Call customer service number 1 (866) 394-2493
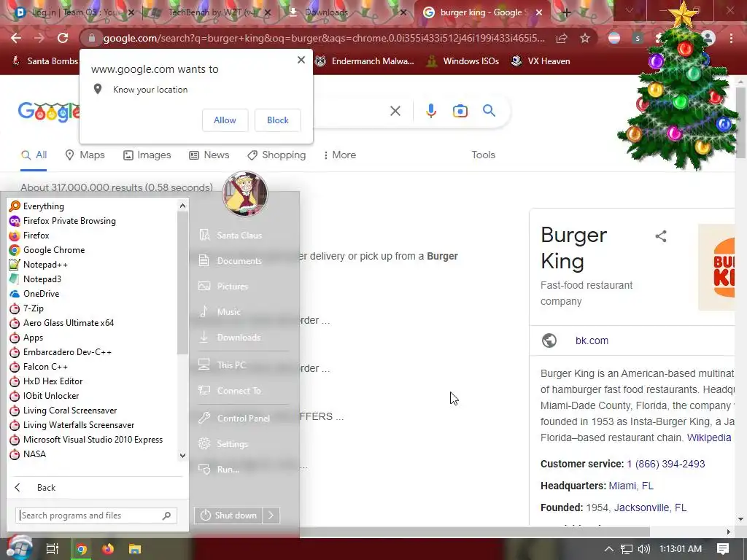The height and width of the screenshot is (560, 747). click(x=666, y=464)
